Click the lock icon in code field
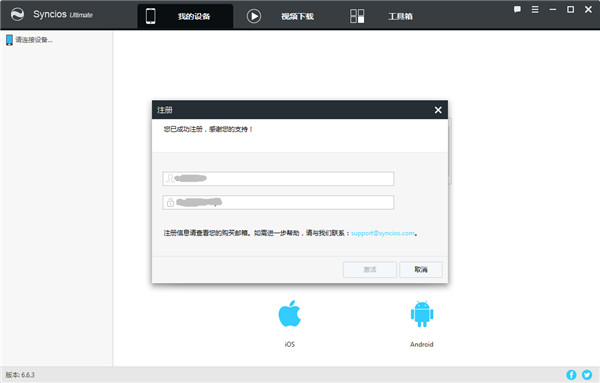This screenshot has height=383, width=600. 170,202
